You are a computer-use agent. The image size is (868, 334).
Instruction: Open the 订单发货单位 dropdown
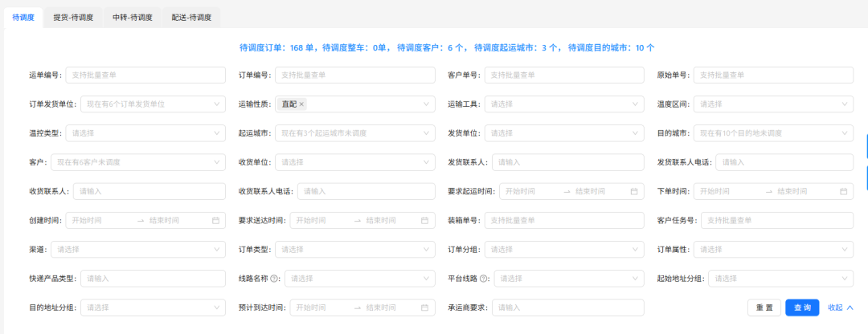[x=154, y=104]
